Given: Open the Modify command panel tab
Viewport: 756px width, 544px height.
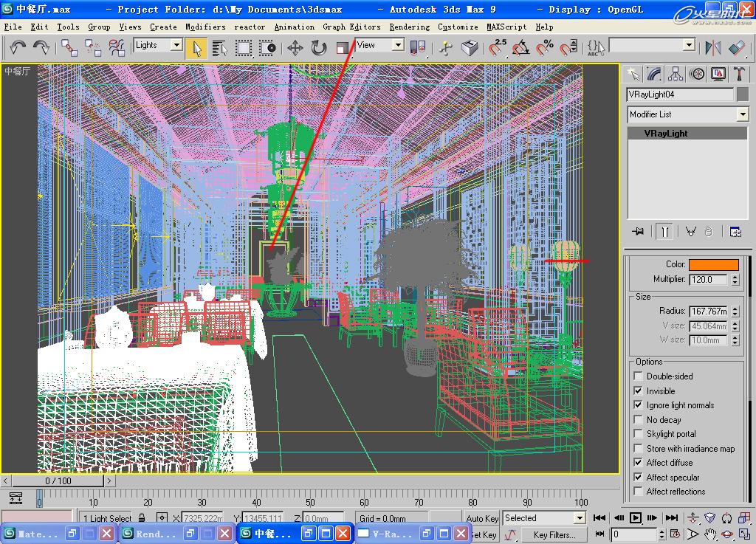Looking at the screenshot, I should click(654, 75).
